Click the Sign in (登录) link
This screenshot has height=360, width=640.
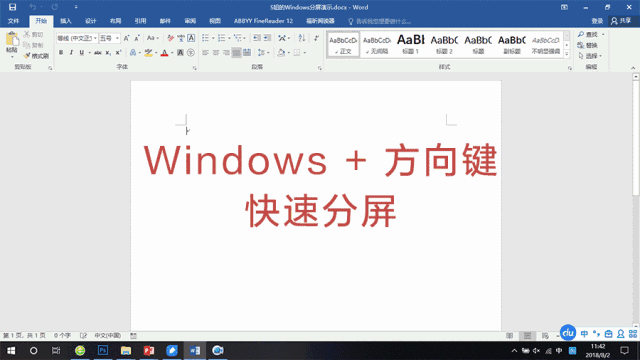point(597,21)
